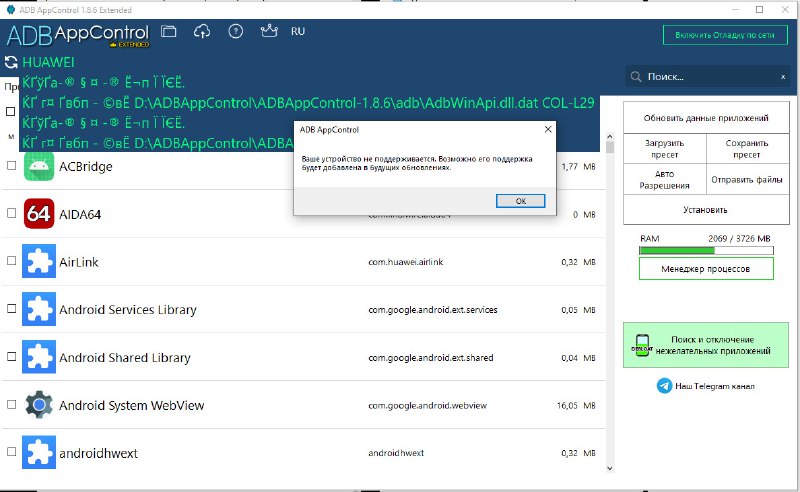Toggle the select-all checkbox at top
The width and height of the screenshot is (800, 492).
10,111
